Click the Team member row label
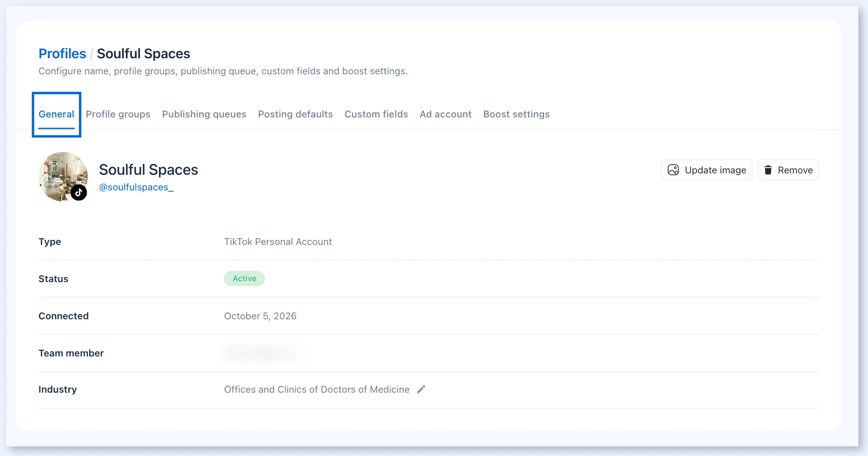This screenshot has width=868, height=456. [x=71, y=353]
